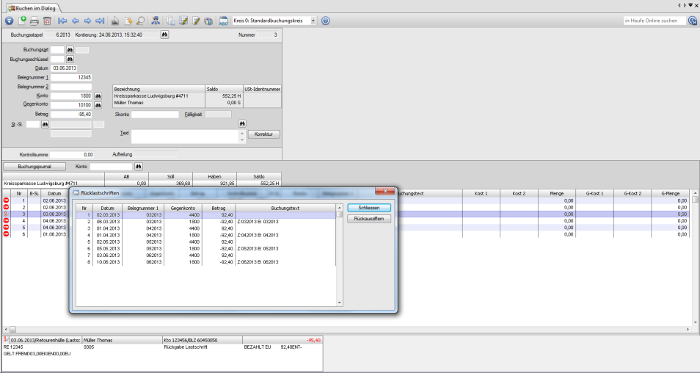
Task: Click the Belegnummer 1 column header in dialog
Action: (x=143, y=208)
